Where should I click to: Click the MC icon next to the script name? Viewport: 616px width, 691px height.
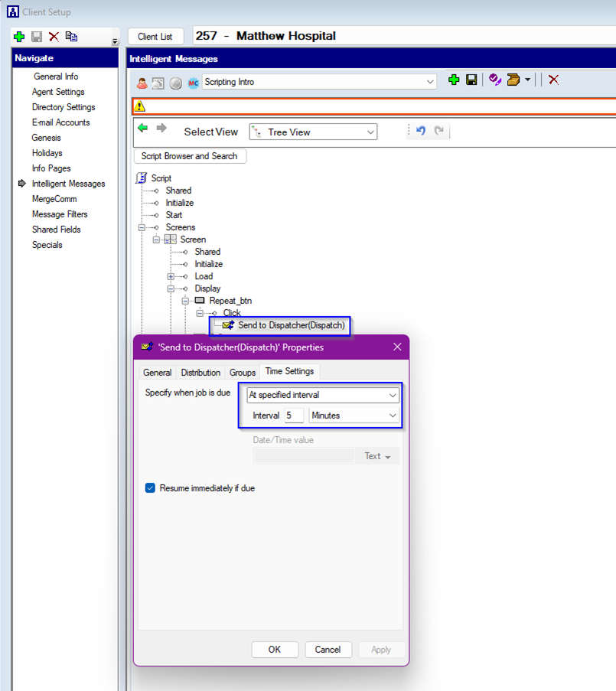click(193, 83)
